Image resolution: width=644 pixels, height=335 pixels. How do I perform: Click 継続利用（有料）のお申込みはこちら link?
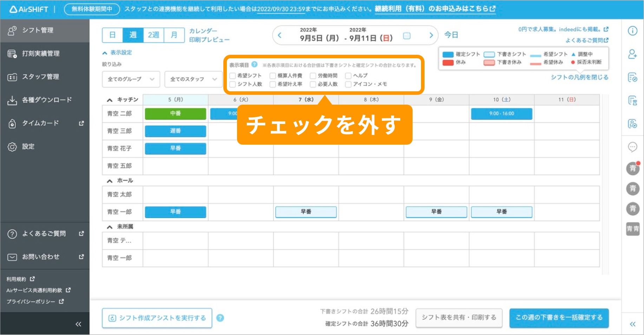click(x=435, y=9)
